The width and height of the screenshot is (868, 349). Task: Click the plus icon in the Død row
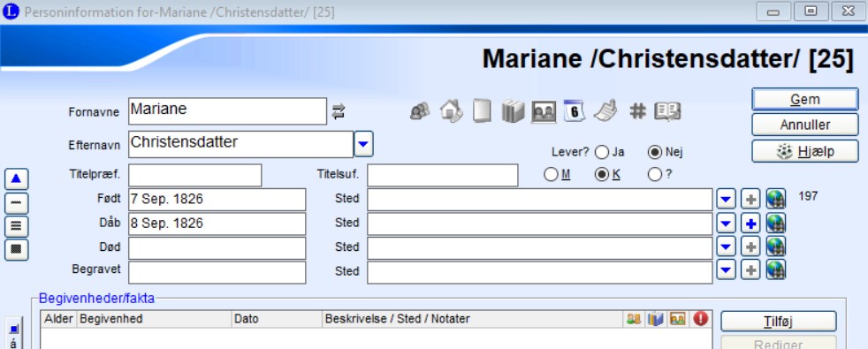click(x=750, y=247)
